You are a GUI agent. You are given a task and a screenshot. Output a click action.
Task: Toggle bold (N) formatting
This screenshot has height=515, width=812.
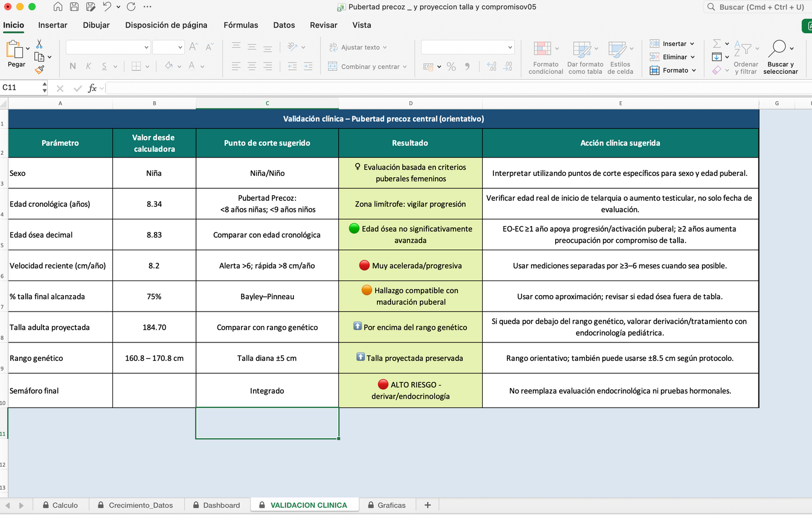tap(72, 66)
